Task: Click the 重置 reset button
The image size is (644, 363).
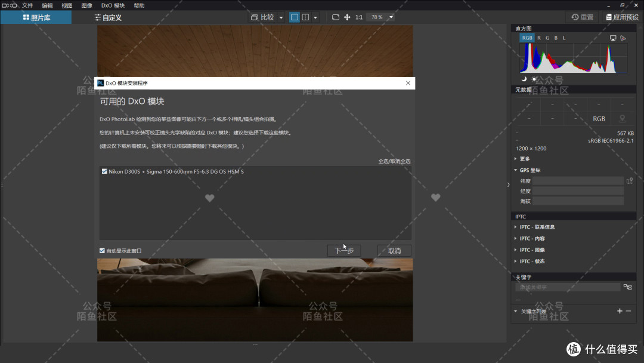Action: [583, 17]
